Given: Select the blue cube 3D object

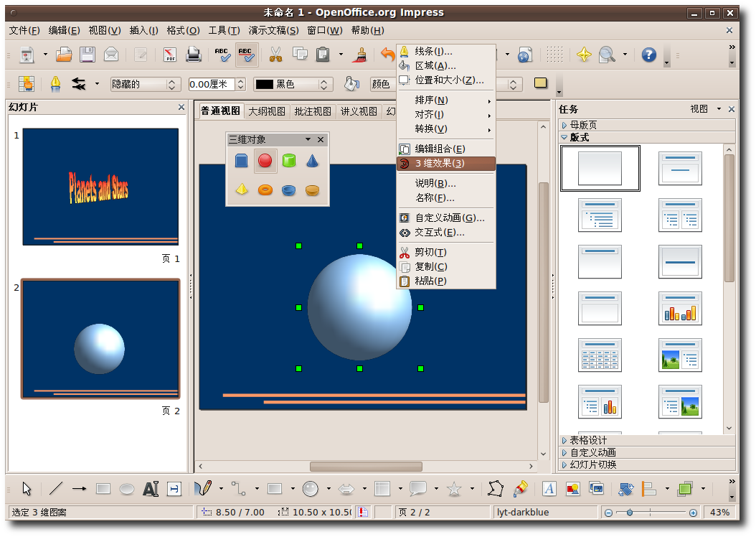Looking at the screenshot, I should [x=241, y=161].
